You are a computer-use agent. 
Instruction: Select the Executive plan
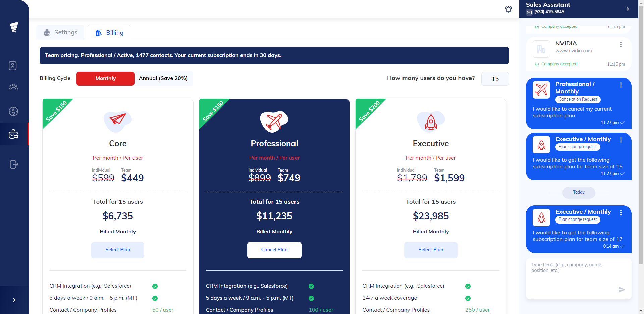pyautogui.click(x=431, y=250)
